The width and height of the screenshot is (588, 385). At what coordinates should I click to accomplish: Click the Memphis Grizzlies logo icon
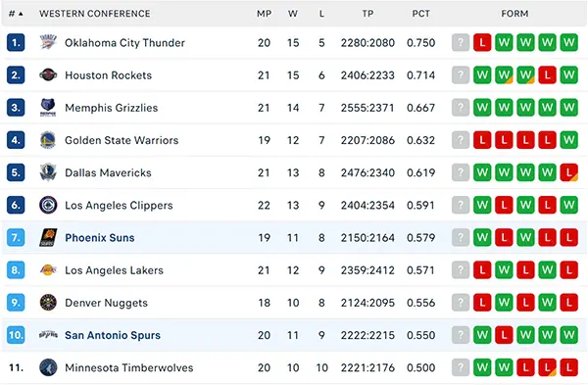click(48, 108)
